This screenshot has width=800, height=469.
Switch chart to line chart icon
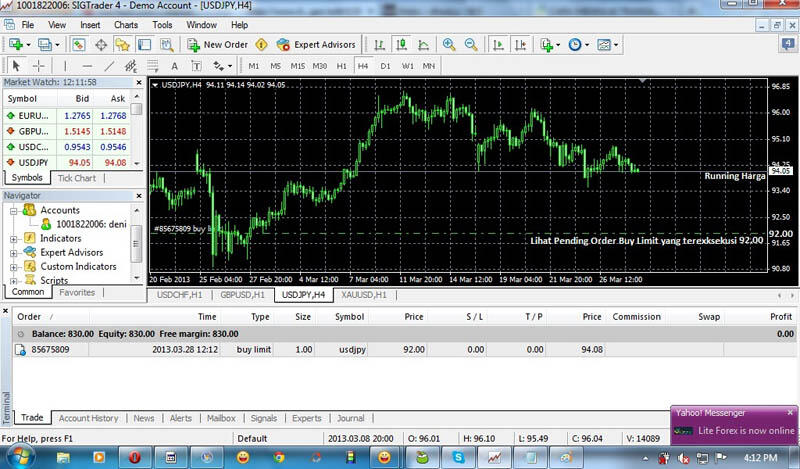pyautogui.click(x=423, y=45)
